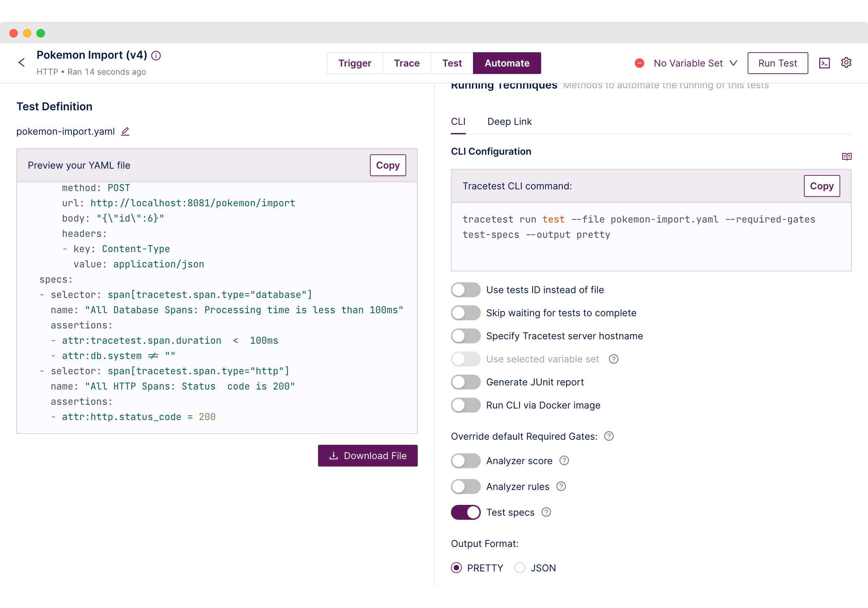Viewport: 868px width, 608px height.
Task: Open the CLI running technique tab
Action: click(x=458, y=122)
